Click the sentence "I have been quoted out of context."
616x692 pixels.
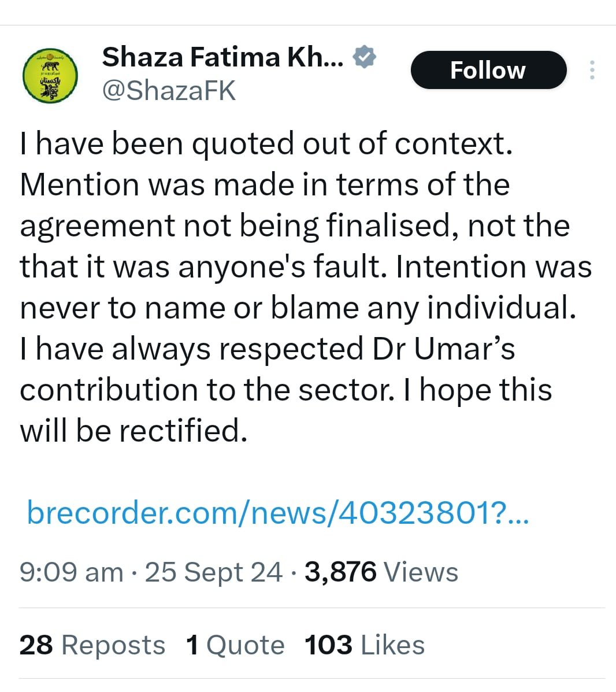(x=266, y=143)
